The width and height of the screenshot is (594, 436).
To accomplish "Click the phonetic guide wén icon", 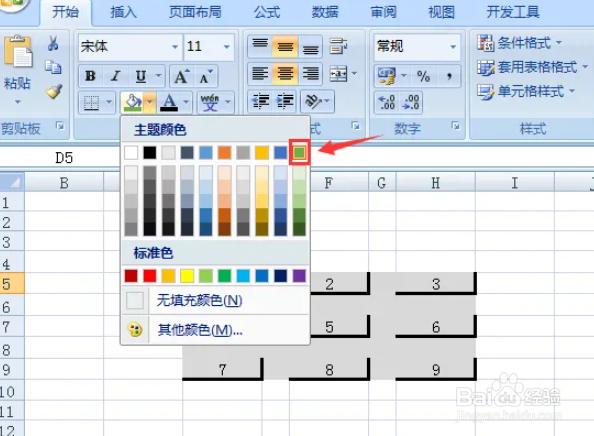I will point(210,102).
